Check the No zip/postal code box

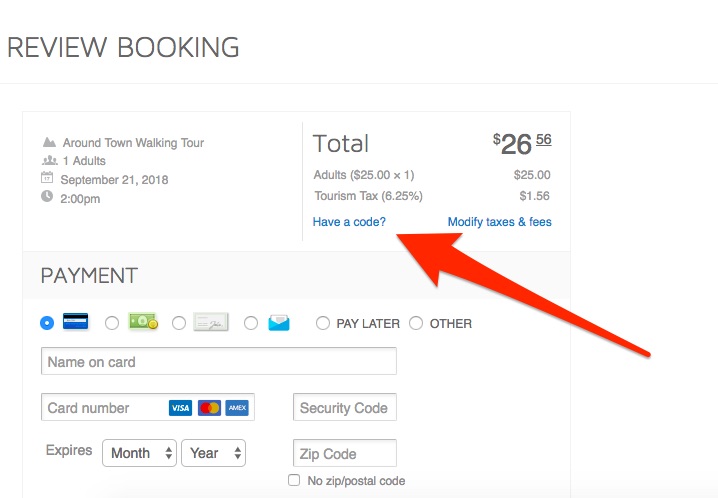tap(294, 480)
